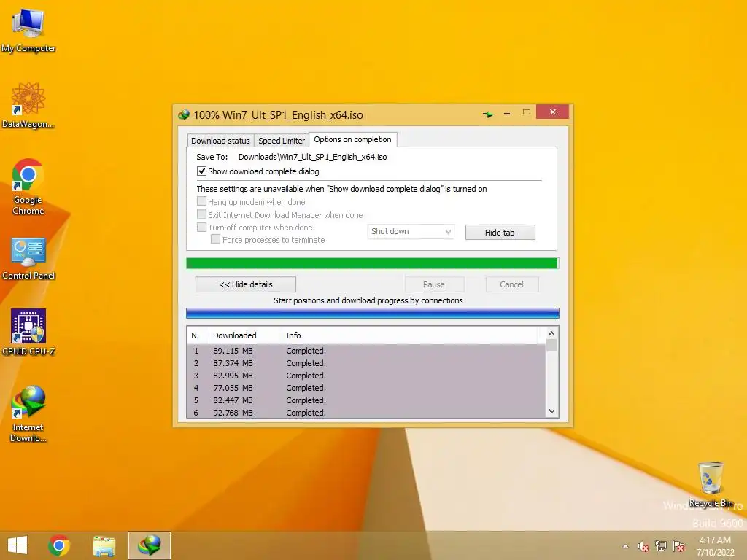Open Chrome from the taskbar
Screen dimensions: 747x560
click(59, 545)
